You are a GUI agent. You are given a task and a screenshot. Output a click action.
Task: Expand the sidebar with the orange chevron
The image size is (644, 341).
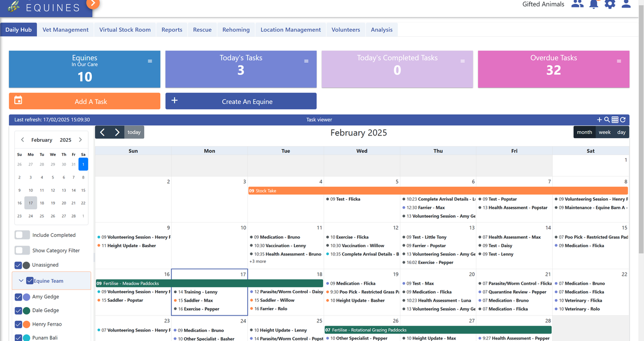pos(92,3)
